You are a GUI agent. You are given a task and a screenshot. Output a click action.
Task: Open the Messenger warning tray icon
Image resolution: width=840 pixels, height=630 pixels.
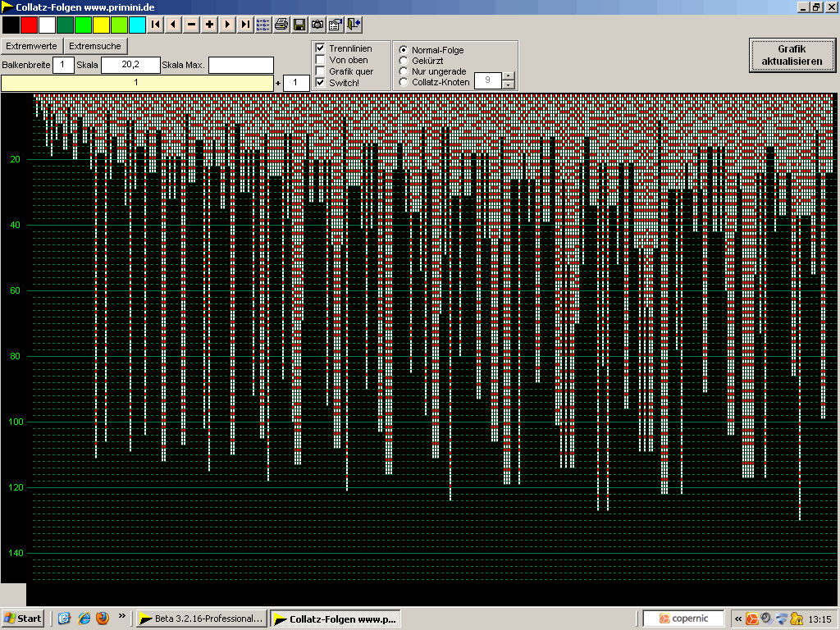point(797,619)
